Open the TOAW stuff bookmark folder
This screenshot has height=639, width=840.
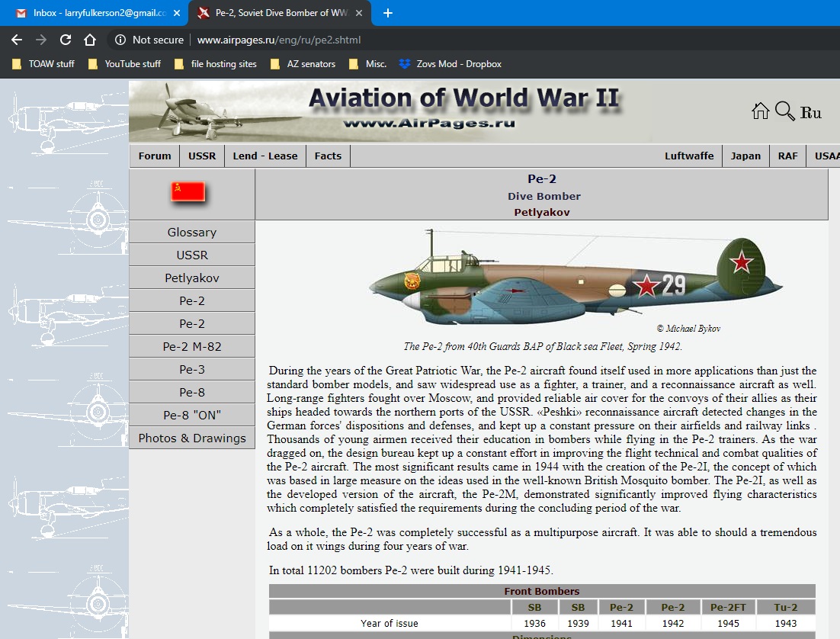[43, 64]
